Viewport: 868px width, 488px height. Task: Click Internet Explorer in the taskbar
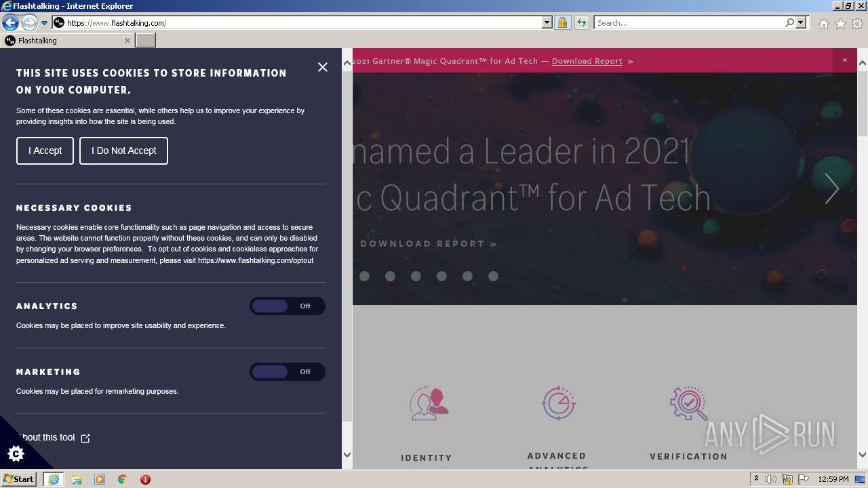click(x=53, y=479)
